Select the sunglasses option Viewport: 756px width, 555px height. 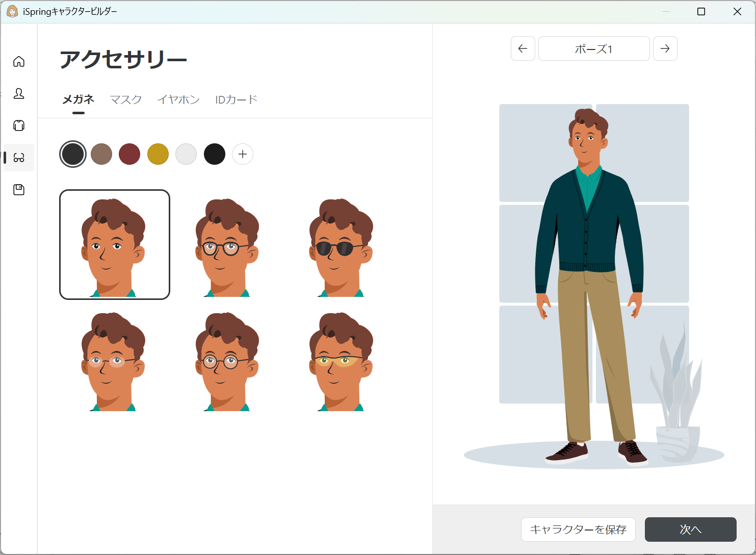341,245
